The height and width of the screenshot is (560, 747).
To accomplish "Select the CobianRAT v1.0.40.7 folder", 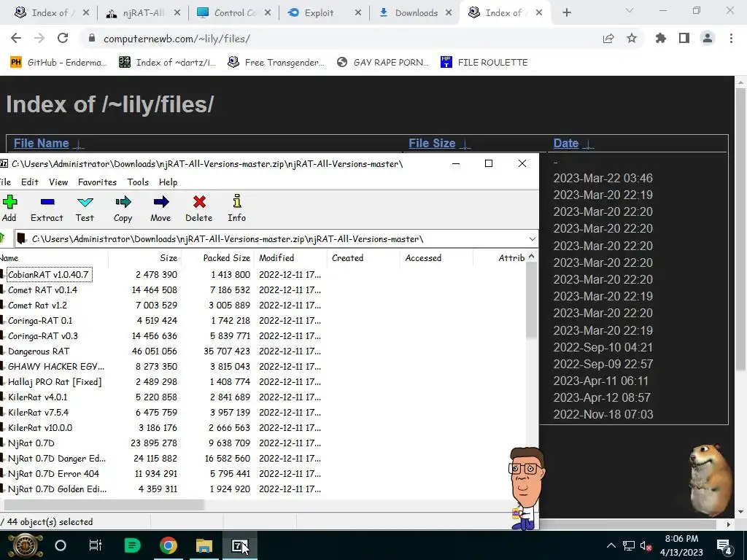I will point(48,275).
